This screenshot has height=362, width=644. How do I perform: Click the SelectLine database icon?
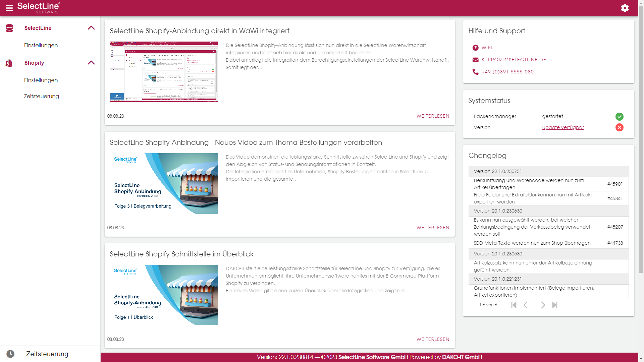pos(9,28)
